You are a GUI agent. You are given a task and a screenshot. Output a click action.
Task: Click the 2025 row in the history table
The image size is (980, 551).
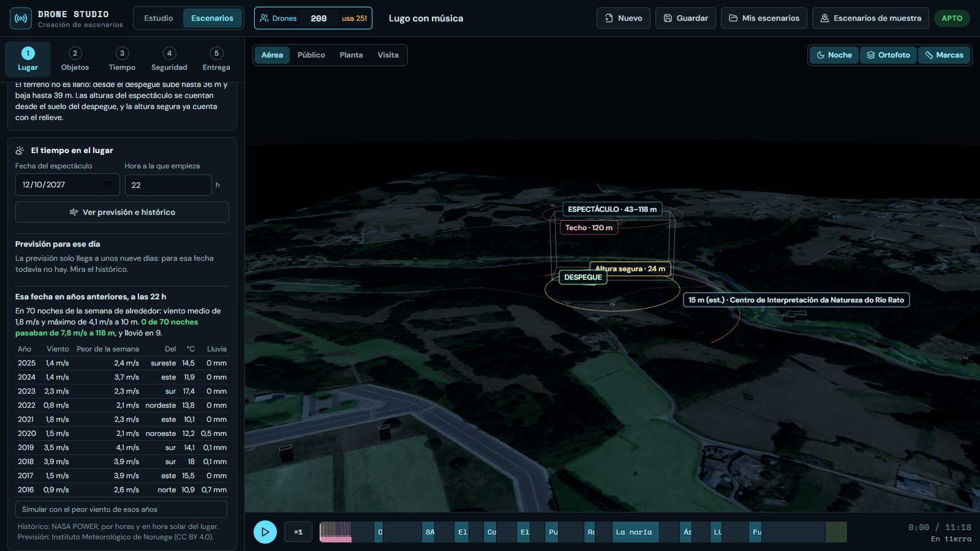point(122,363)
